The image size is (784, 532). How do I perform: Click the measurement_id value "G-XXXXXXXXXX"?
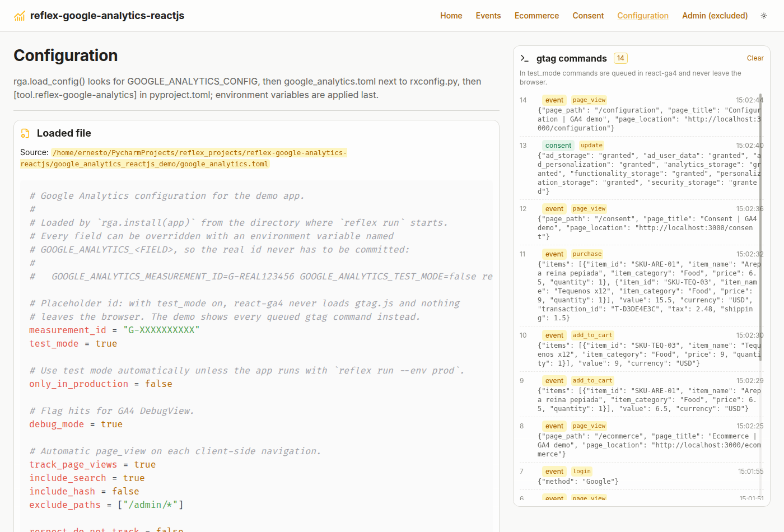click(x=161, y=330)
